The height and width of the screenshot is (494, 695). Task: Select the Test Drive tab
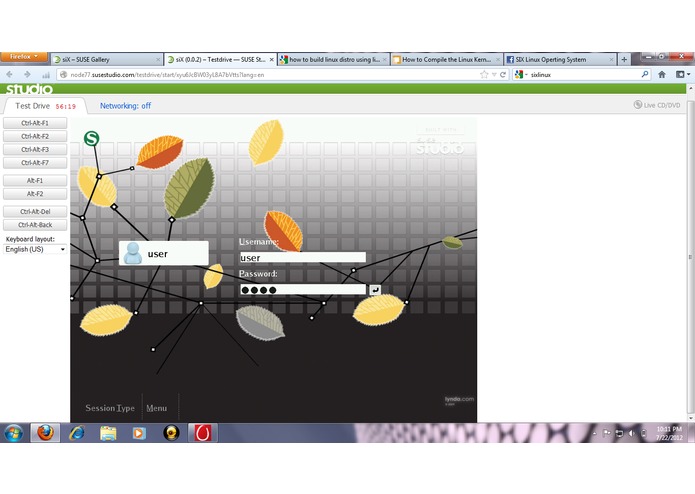click(x=43, y=106)
